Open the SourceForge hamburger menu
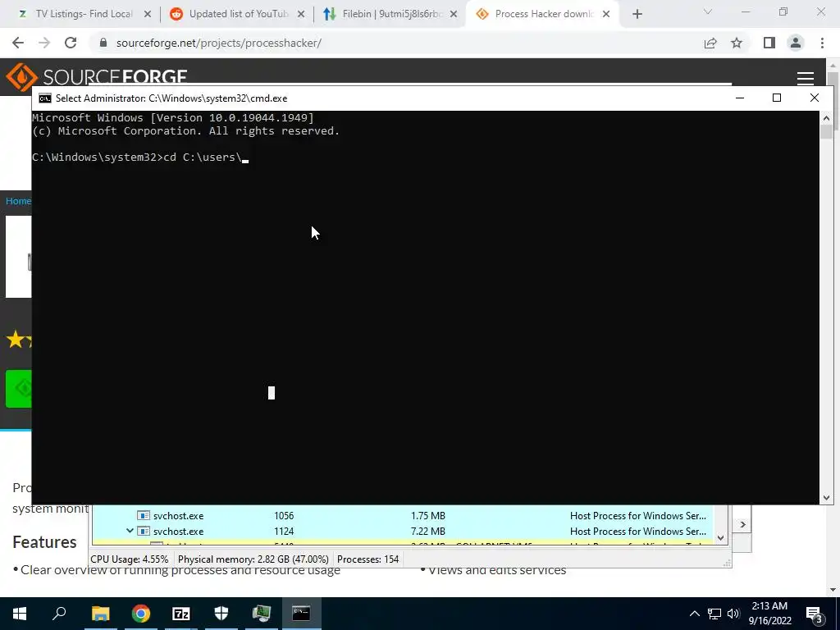The width and height of the screenshot is (840, 630). 806,78
